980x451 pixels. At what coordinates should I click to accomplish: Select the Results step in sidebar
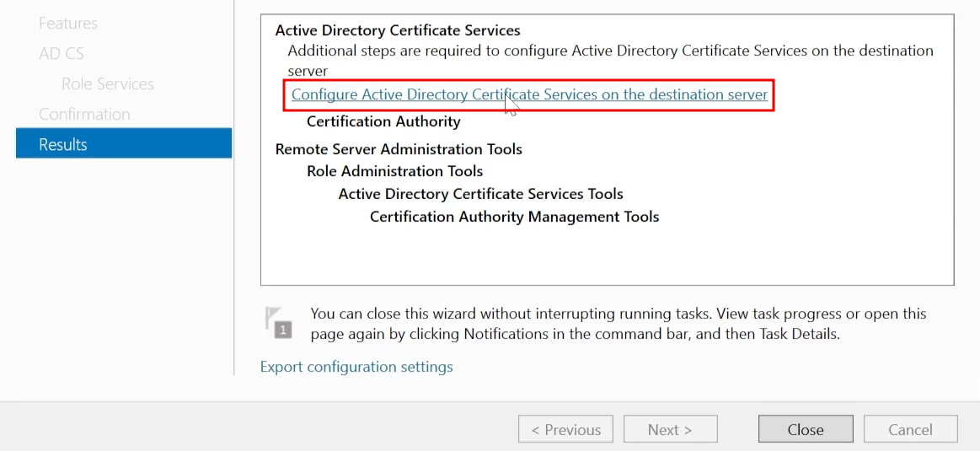click(124, 144)
